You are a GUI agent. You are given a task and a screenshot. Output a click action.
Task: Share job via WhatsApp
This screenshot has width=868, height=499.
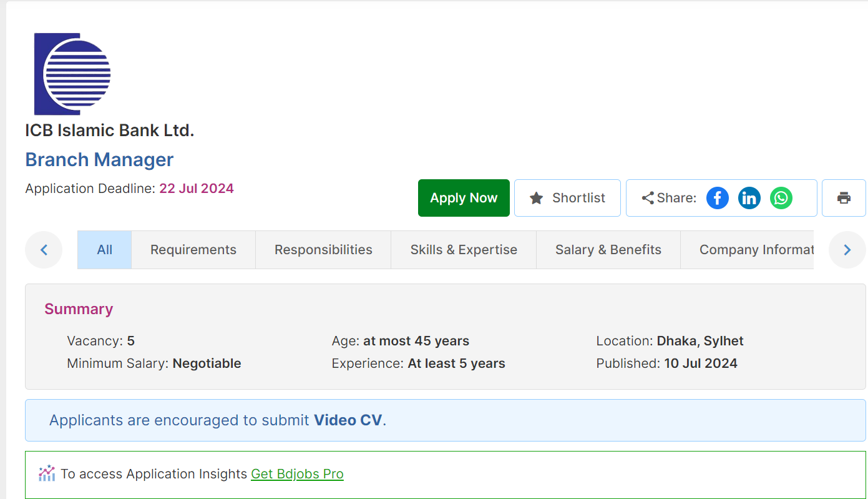781,198
